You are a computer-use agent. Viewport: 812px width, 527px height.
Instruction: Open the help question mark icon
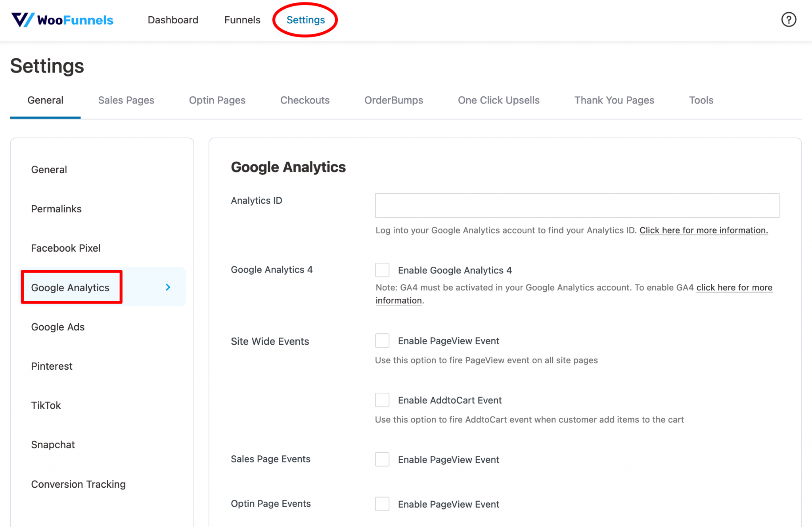click(789, 19)
